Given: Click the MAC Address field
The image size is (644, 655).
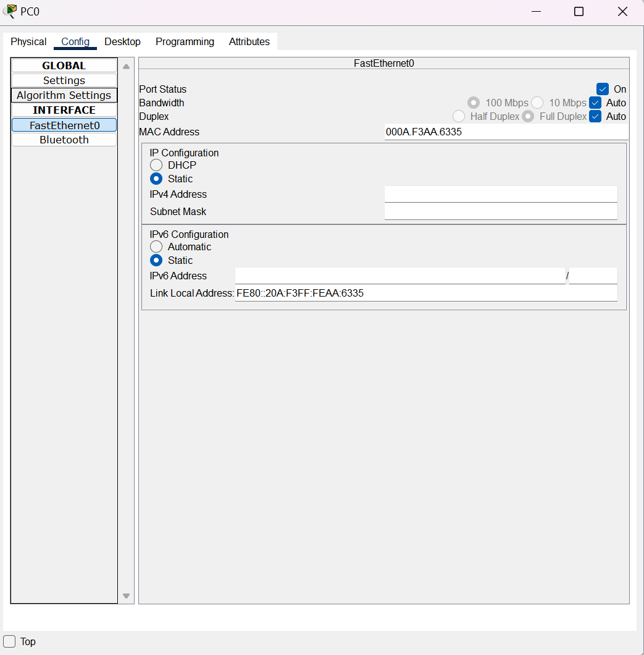Looking at the screenshot, I should point(506,132).
